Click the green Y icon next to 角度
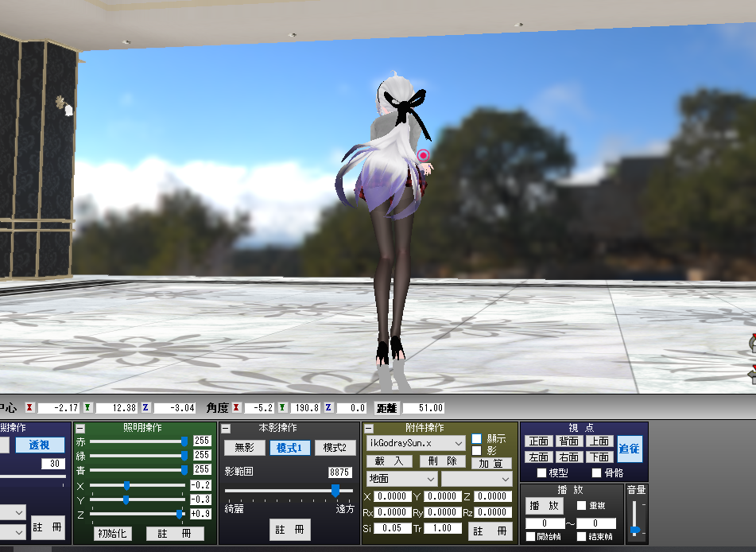The width and height of the screenshot is (756, 552). coord(282,408)
